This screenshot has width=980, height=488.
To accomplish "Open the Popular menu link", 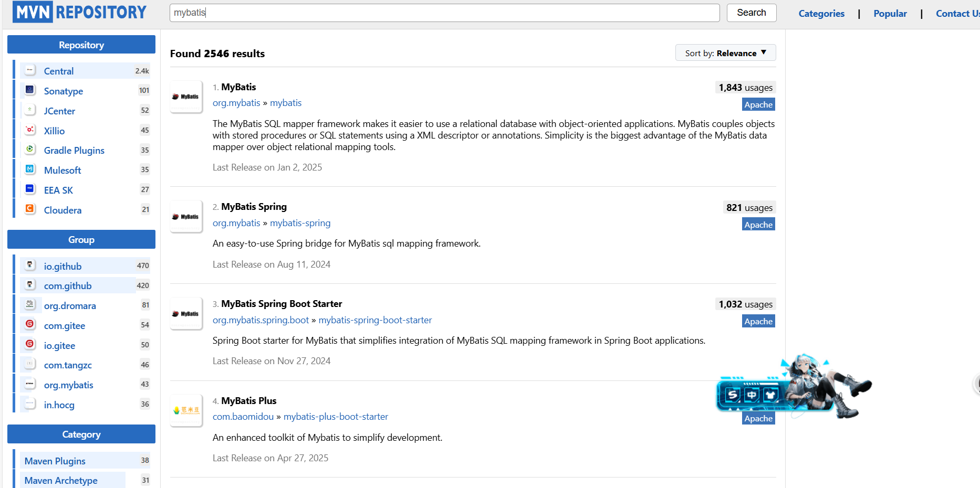I will (890, 14).
